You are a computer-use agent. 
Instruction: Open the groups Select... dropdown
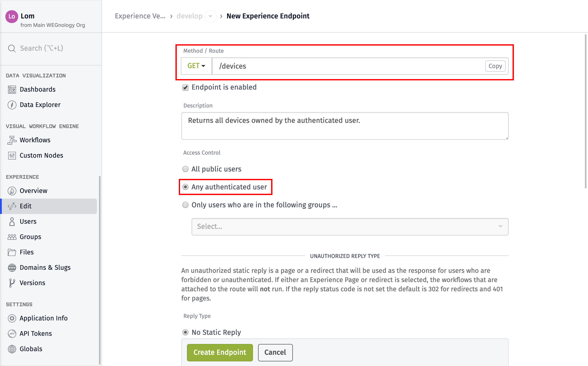click(x=350, y=227)
